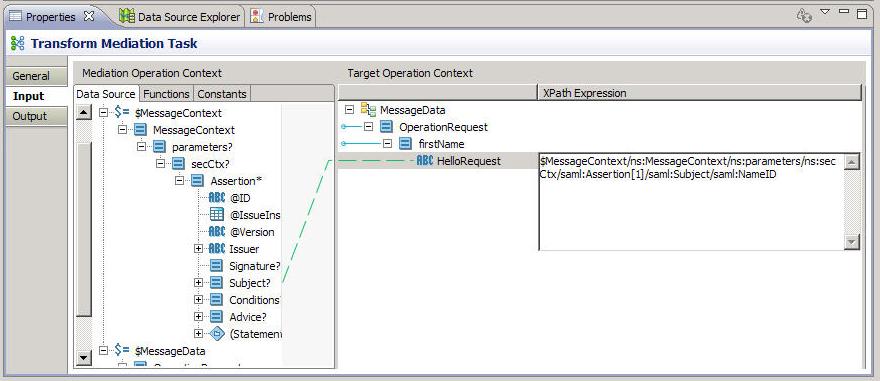Minimize the Properties view panel
The height and width of the screenshot is (381, 880).
click(x=844, y=11)
